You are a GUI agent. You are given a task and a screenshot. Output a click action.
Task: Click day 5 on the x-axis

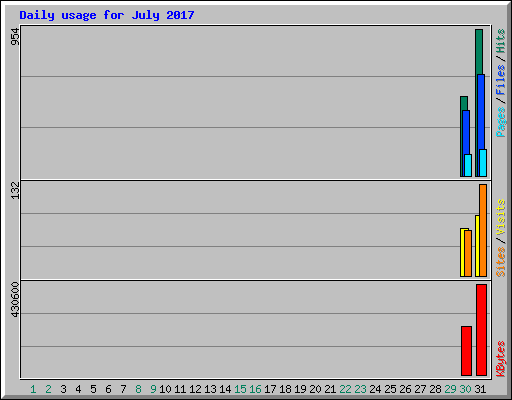tap(93, 389)
